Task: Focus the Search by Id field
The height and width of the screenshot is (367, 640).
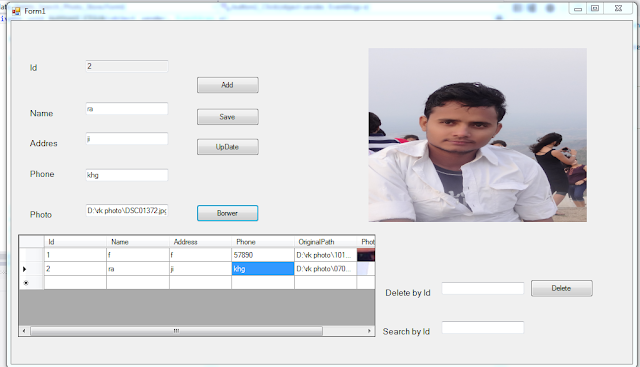Action: [x=483, y=327]
